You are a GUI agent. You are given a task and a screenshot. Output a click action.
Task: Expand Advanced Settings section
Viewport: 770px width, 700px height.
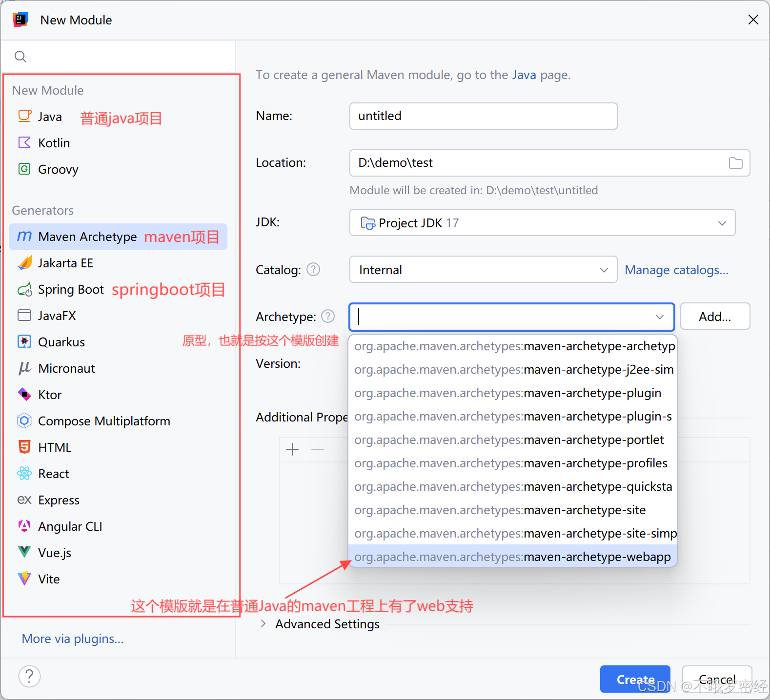pos(263,623)
